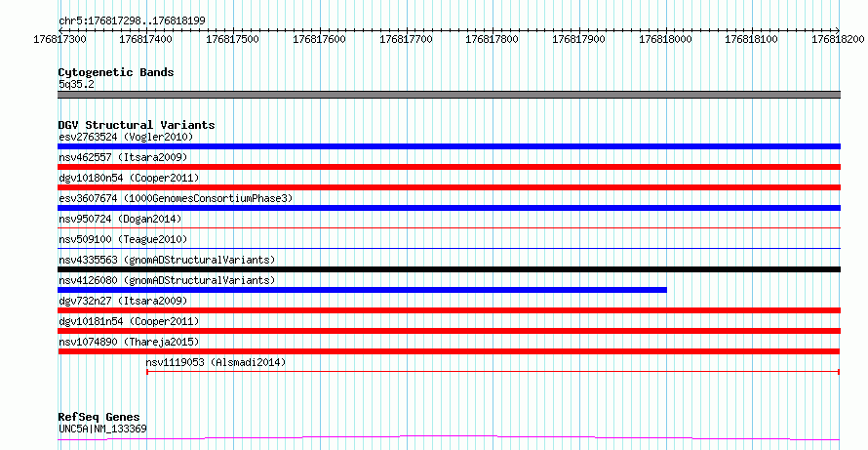Click the 176817900 ruler tick label

pyautogui.click(x=579, y=39)
